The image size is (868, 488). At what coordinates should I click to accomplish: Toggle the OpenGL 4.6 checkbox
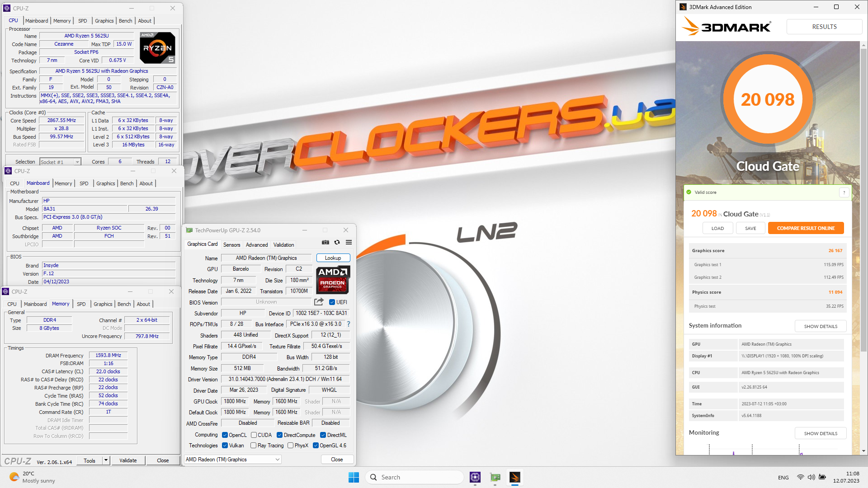point(316,446)
